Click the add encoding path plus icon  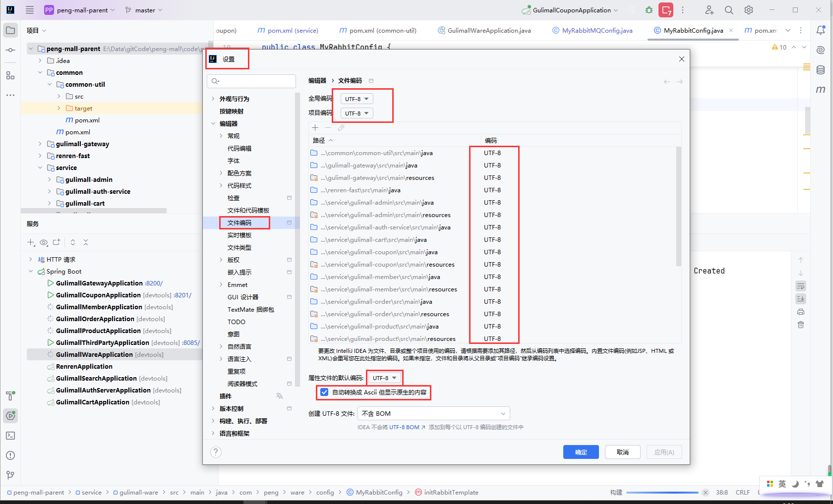[x=315, y=128]
